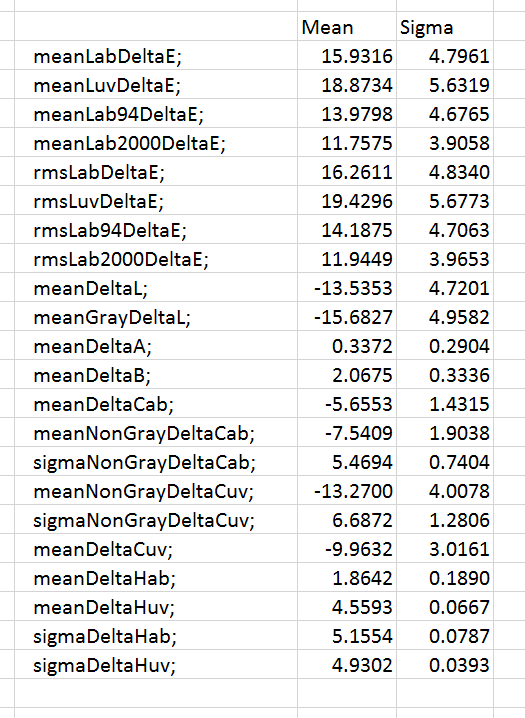Screen dimensions: 525x718
Task: Click the rmsLabDeltaE; row label
Action: (156, 172)
